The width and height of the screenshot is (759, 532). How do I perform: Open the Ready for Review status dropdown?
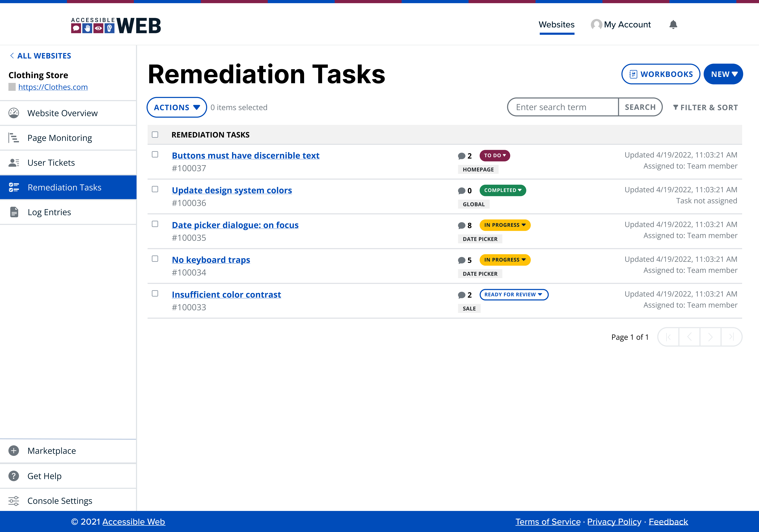(x=514, y=294)
